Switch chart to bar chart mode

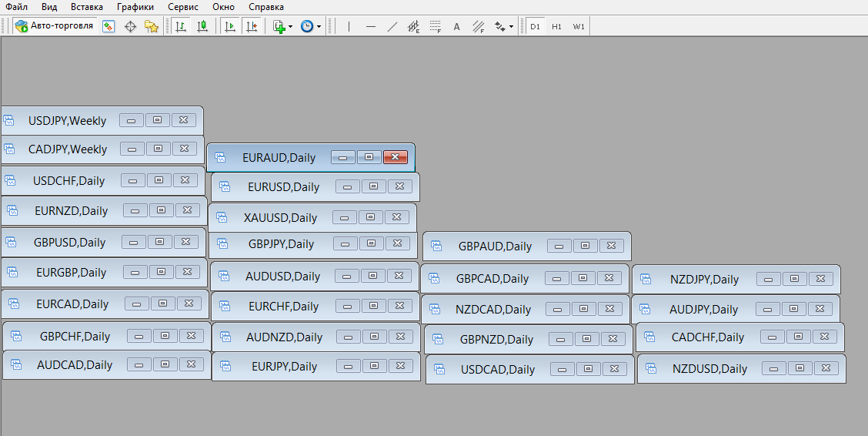tap(181, 26)
